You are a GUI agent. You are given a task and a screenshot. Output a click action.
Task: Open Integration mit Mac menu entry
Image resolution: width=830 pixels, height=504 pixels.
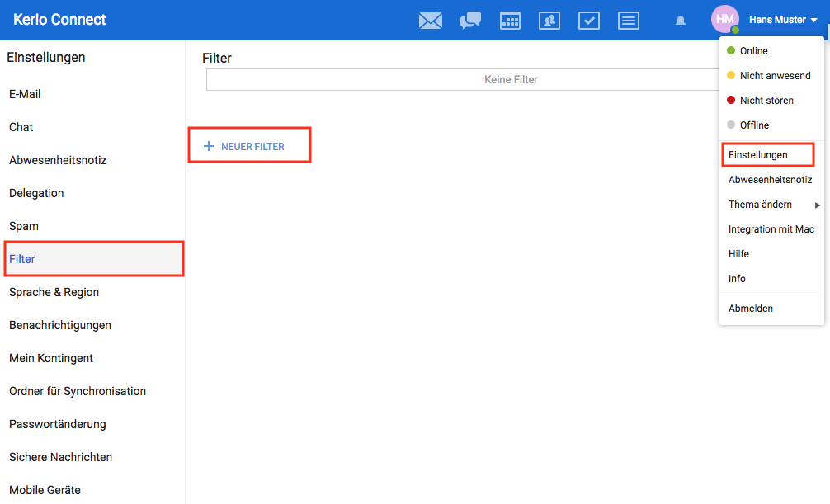tap(771, 229)
